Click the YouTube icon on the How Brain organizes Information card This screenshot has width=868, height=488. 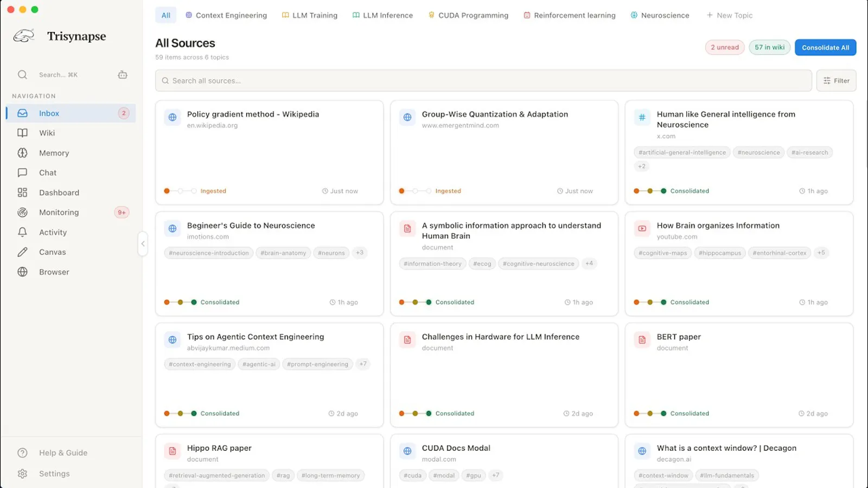pyautogui.click(x=642, y=229)
